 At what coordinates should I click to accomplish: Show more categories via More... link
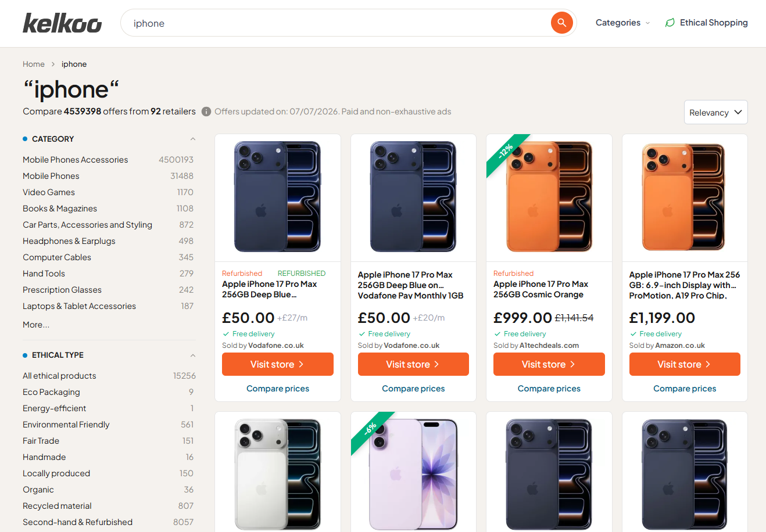coord(36,325)
